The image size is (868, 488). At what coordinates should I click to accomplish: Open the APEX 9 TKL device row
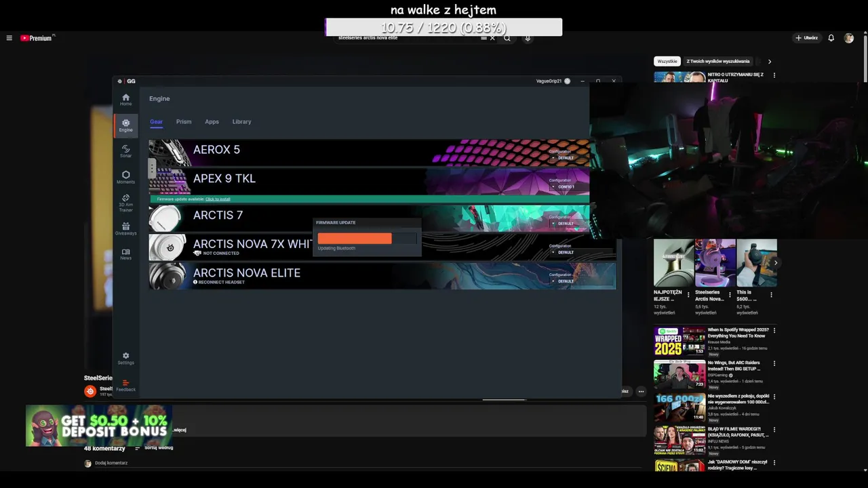click(369, 181)
